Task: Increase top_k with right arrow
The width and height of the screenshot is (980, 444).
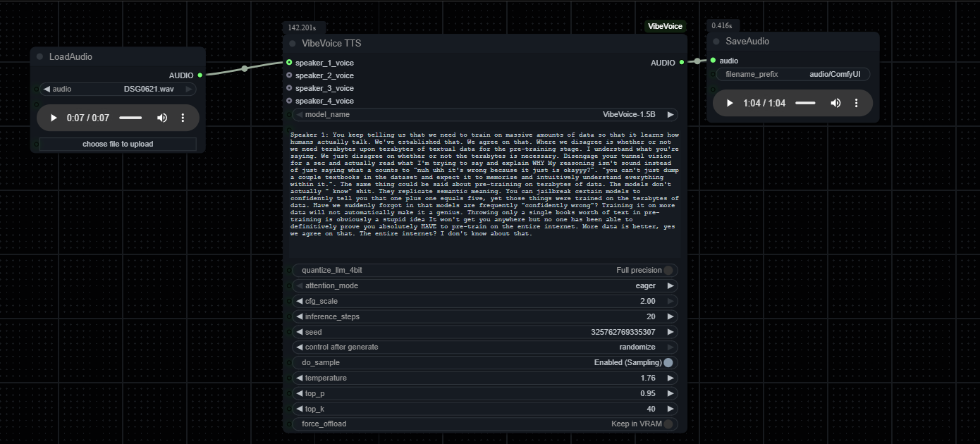Action: (670, 409)
